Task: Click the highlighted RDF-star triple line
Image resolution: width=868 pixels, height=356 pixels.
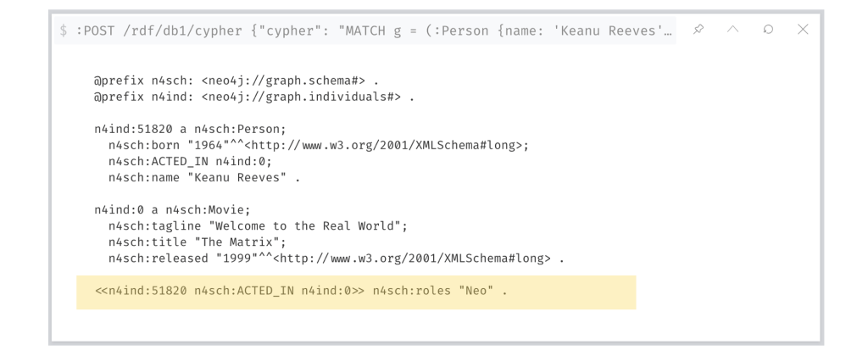Action: coord(301,292)
